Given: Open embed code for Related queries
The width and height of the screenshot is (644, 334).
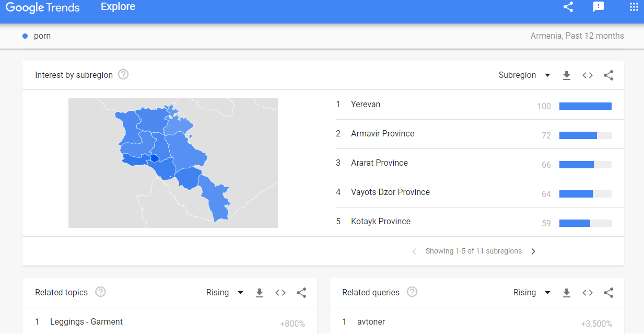Looking at the screenshot, I should coord(588,293).
